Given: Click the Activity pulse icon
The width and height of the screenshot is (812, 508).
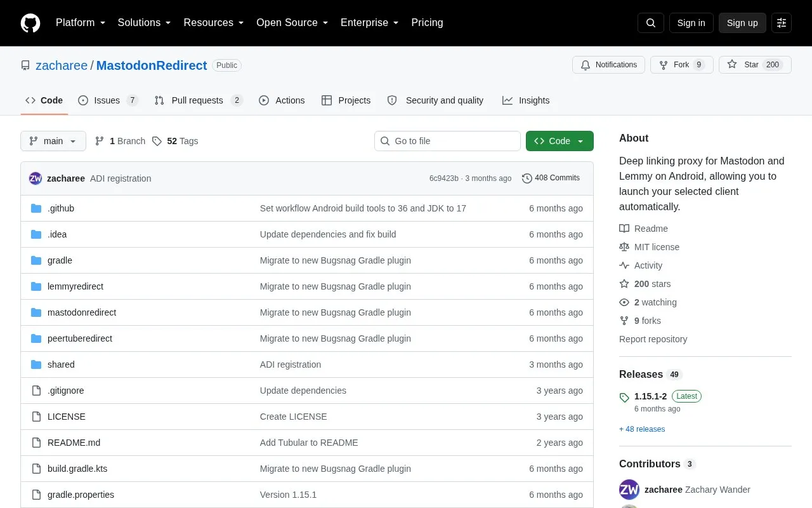Looking at the screenshot, I should pyautogui.click(x=624, y=265).
